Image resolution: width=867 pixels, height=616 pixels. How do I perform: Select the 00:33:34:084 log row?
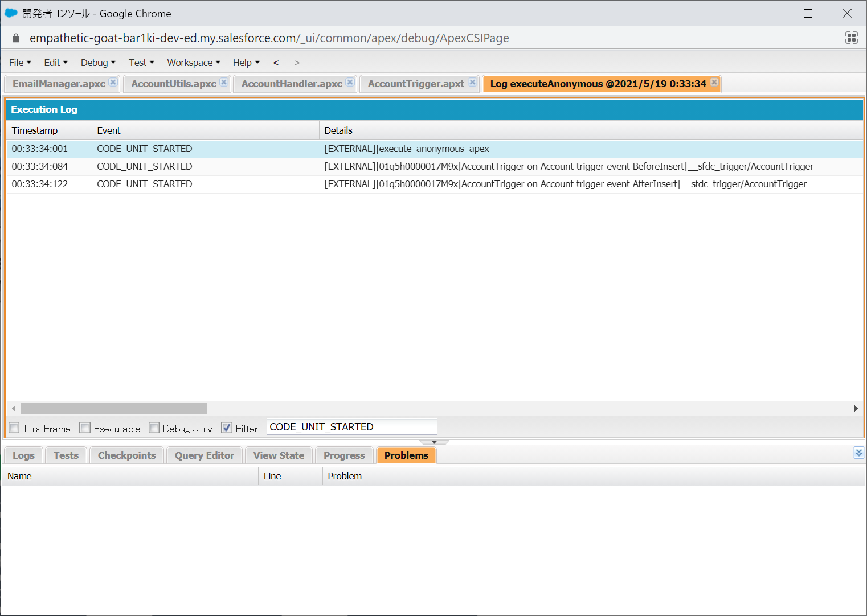435,167
